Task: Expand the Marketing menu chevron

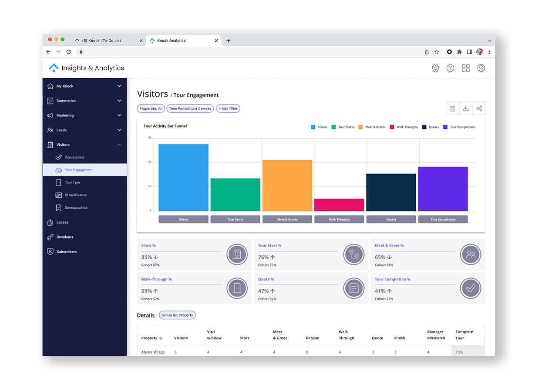Action: pyautogui.click(x=119, y=115)
